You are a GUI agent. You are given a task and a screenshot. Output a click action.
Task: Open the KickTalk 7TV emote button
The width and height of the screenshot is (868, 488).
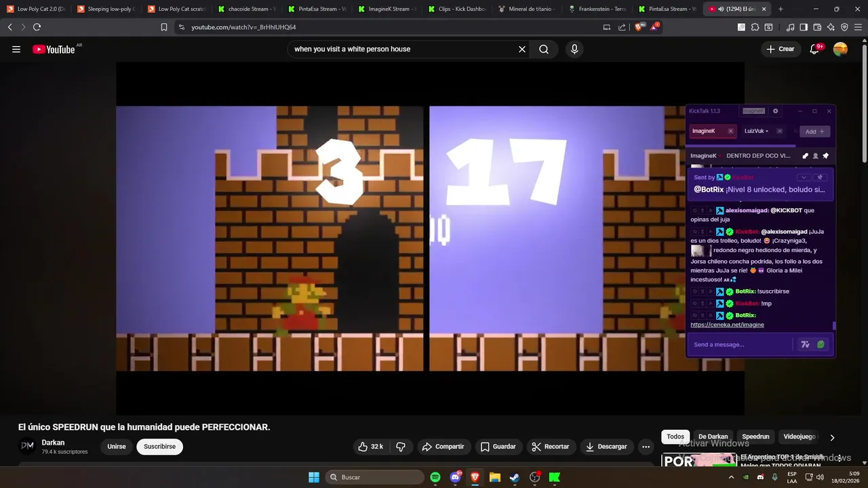pos(806,344)
